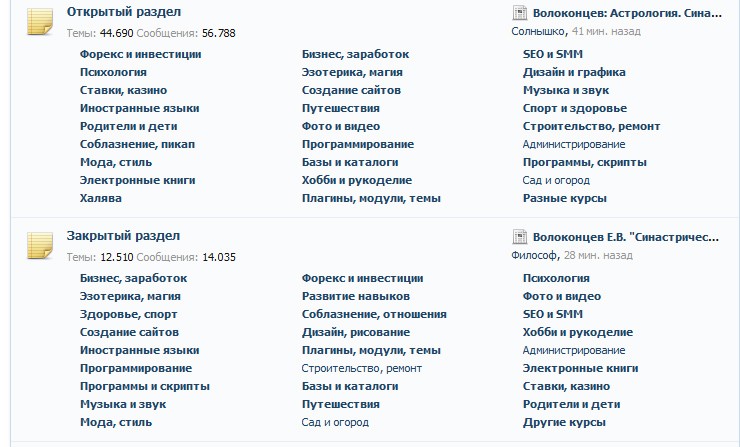Visit user profile Философ
Screen dimensions: 740x447
(x=534, y=255)
